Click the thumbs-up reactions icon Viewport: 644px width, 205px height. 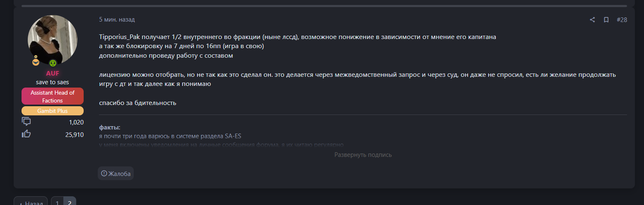26,134
